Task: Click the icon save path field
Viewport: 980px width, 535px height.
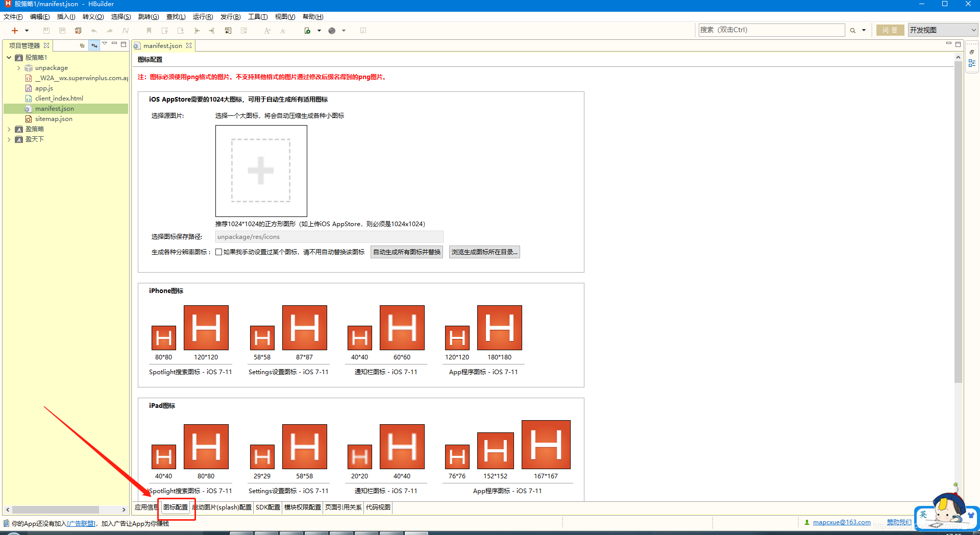Action: pyautogui.click(x=329, y=237)
